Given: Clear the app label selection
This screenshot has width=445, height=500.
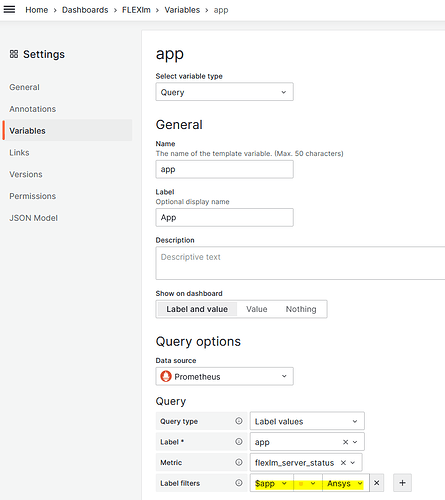Looking at the screenshot, I should click(x=345, y=442).
